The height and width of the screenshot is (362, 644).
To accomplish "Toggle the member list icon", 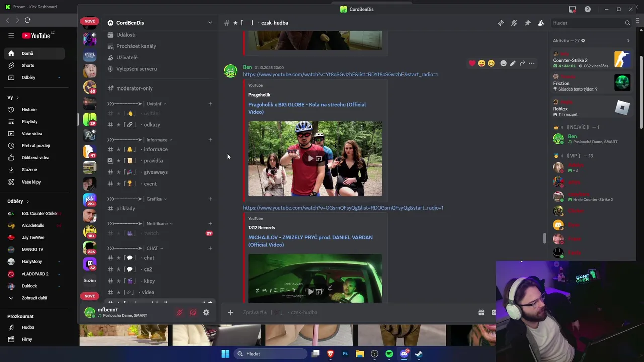I will click(541, 23).
